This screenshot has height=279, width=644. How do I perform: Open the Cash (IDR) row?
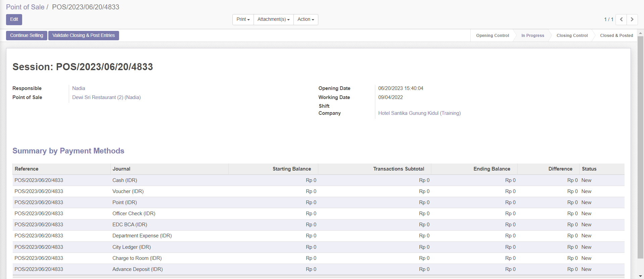[x=318, y=180]
